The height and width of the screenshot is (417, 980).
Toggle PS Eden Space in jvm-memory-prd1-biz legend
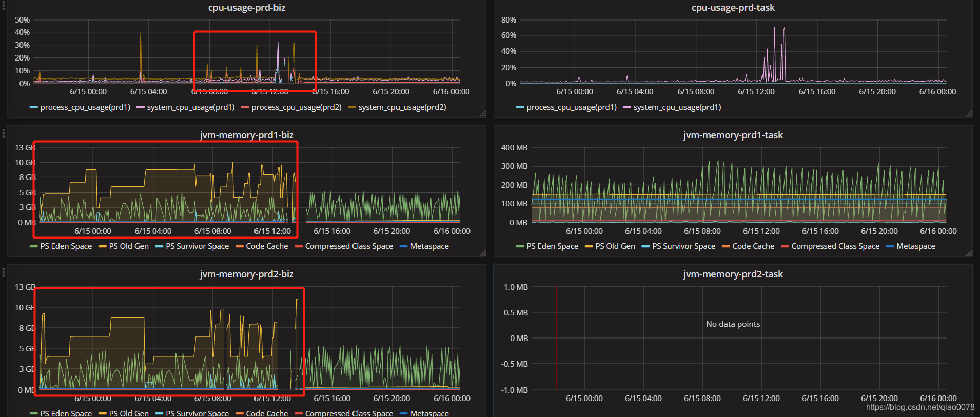[66, 246]
